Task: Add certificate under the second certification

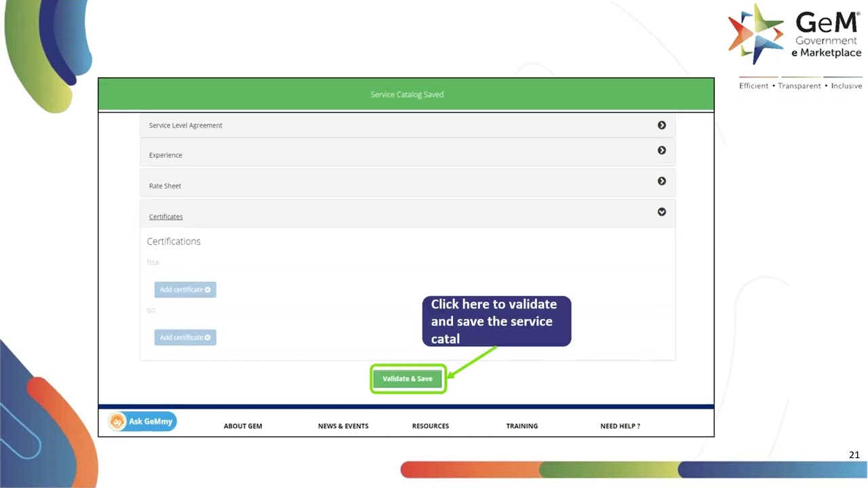Action: [x=185, y=338]
